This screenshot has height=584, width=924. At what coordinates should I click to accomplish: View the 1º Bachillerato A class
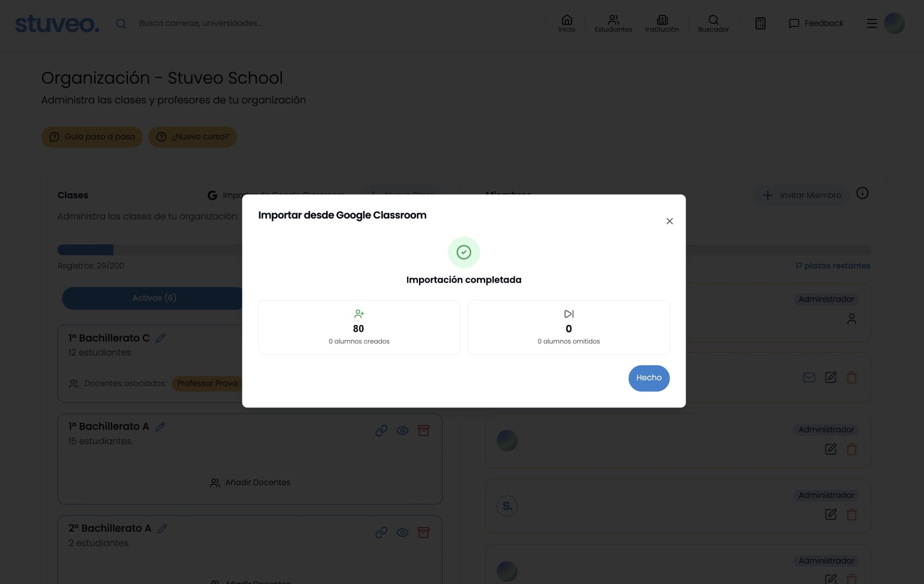pos(402,431)
